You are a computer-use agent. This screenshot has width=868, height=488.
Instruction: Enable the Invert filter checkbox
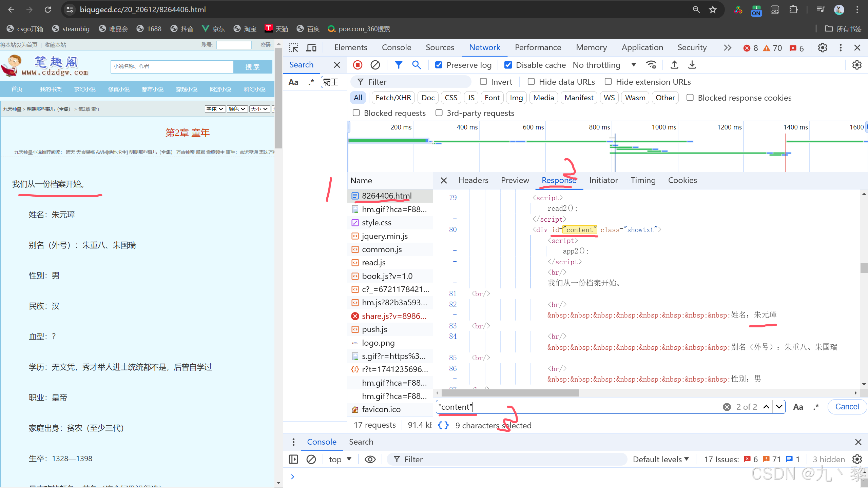coord(483,82)
